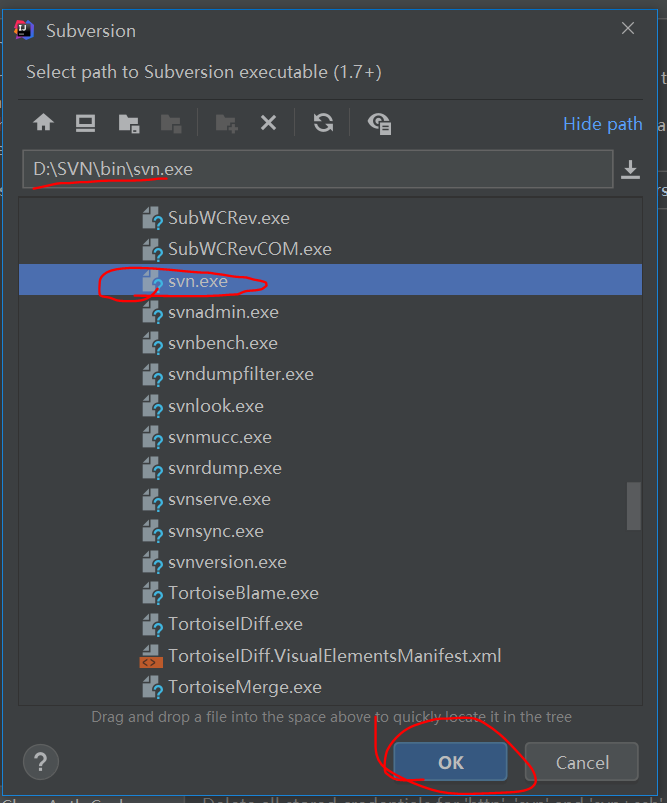Click the New Folder toolbar icon
The height and width of the screenshot is (803, 667).
pyautogui.click(x=226, y=123)
